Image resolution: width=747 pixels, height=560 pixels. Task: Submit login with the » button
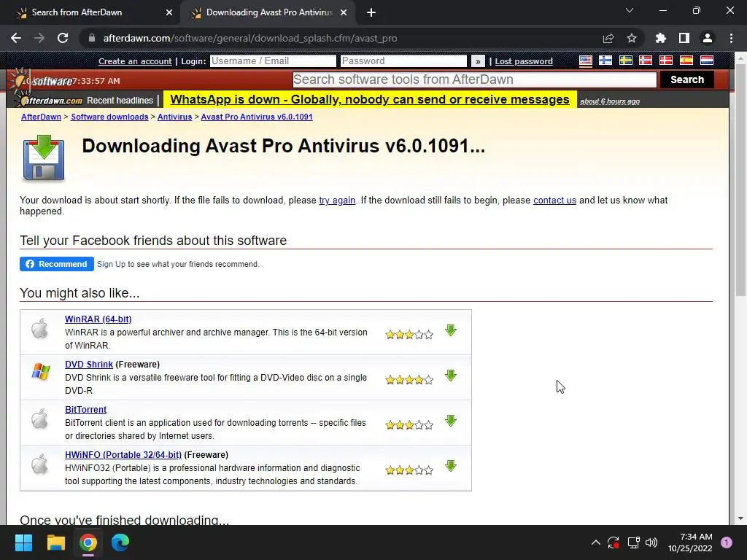tap(478, 61)
